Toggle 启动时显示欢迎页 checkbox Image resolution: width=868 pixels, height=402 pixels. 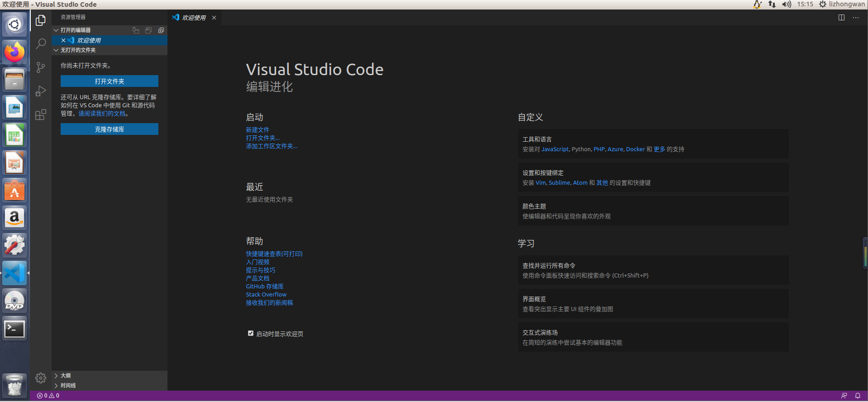pyautogui.click(x=250, y=333)
